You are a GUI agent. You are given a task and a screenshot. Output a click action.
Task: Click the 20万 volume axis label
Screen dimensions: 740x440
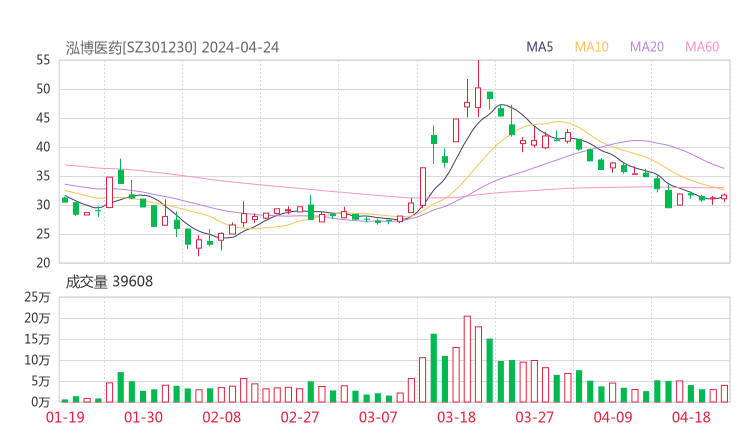tap(37, 318)
